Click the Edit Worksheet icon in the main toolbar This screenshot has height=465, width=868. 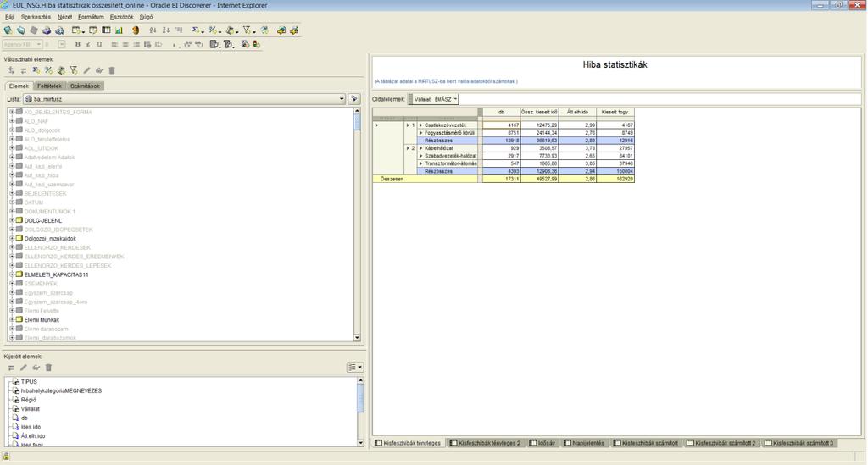93,30
